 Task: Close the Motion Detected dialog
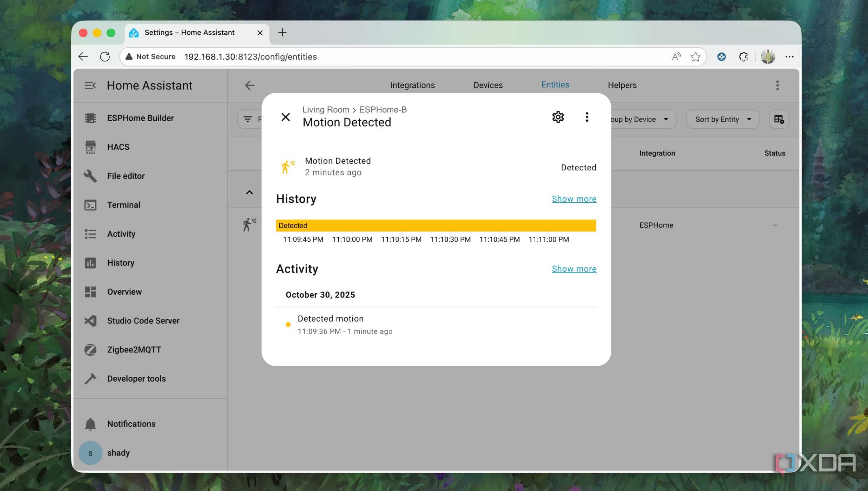(x=286, y=117)
